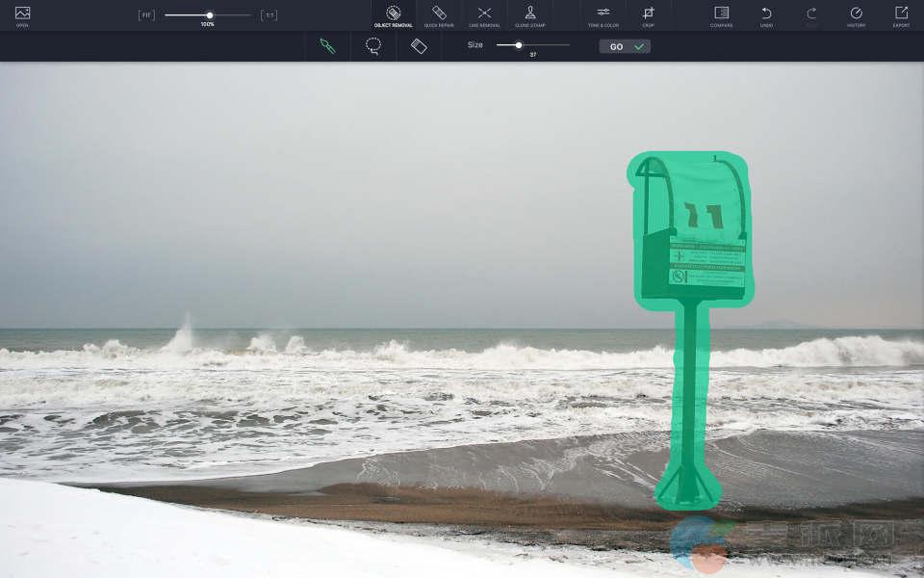
Task: Switch to the Quick Repair tool
Action: coord(439,14)
